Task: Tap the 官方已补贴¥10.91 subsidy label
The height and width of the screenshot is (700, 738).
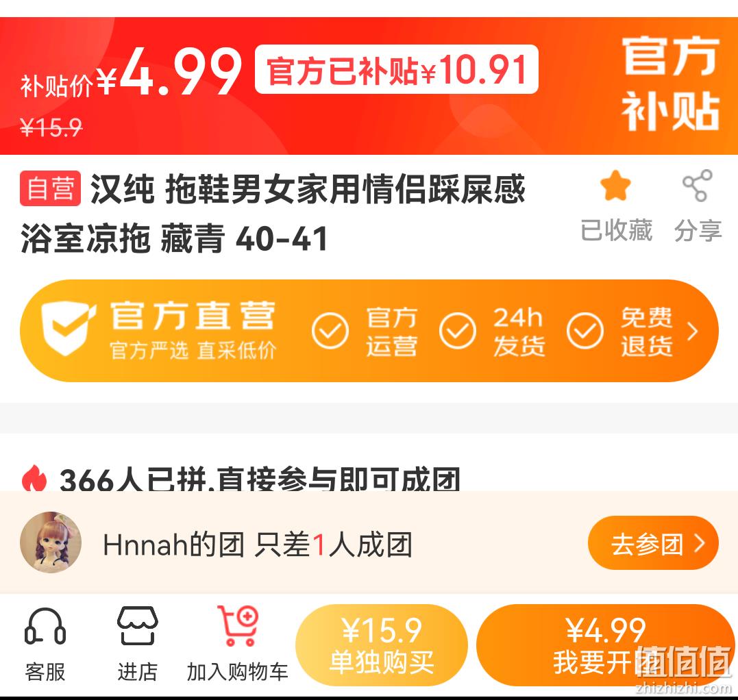Action: pyautogui.click(x=396, y=69)
